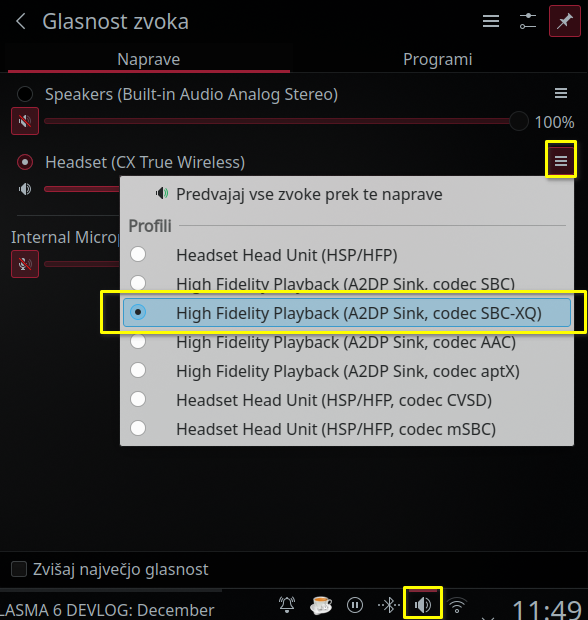
Task: Select Speakers (Built-in Audio) as output device
Action: tap(25, 94)
